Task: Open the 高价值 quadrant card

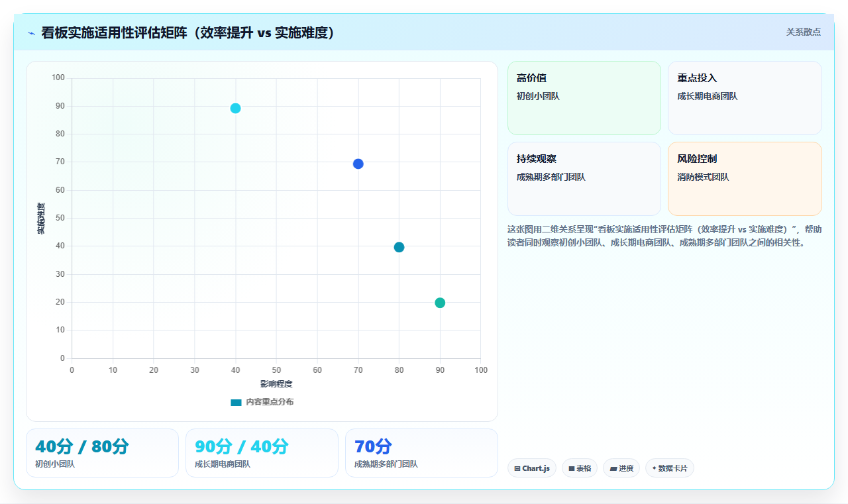Action: (x=584, y=98)
